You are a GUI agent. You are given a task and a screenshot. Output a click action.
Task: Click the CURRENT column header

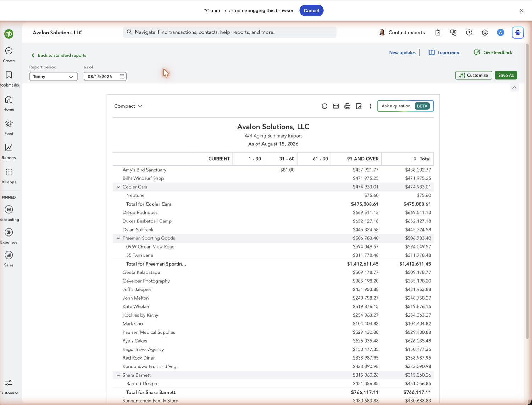[x=212, y=159]
